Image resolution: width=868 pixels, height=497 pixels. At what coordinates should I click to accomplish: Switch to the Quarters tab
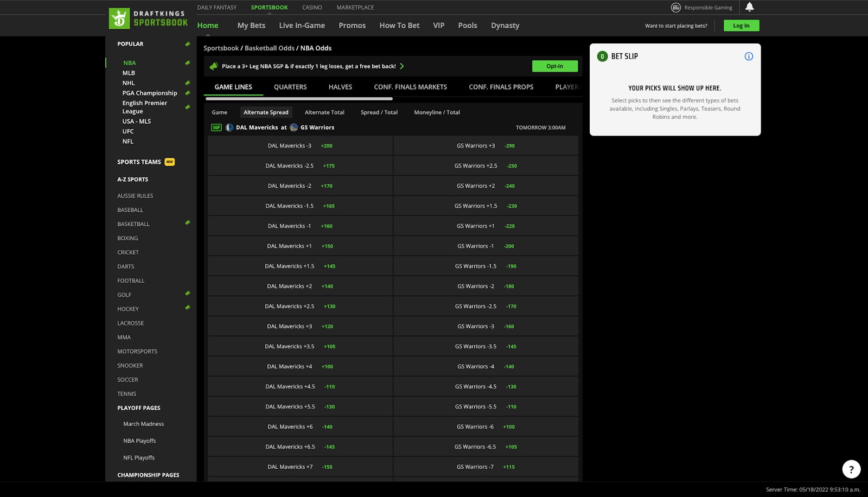(290, 87)
